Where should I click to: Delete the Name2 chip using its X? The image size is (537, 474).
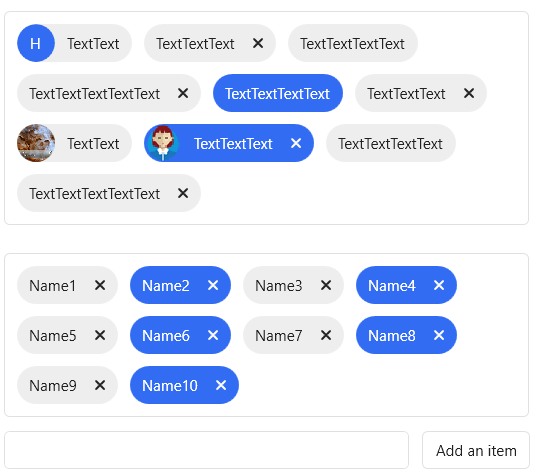(x=213, y=285)
